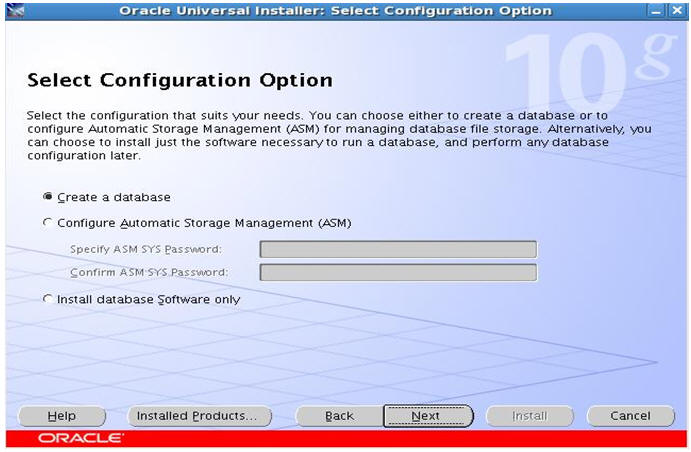Select the Create a database option
This screenshot has height=452, width=691.
click(107, 197)
